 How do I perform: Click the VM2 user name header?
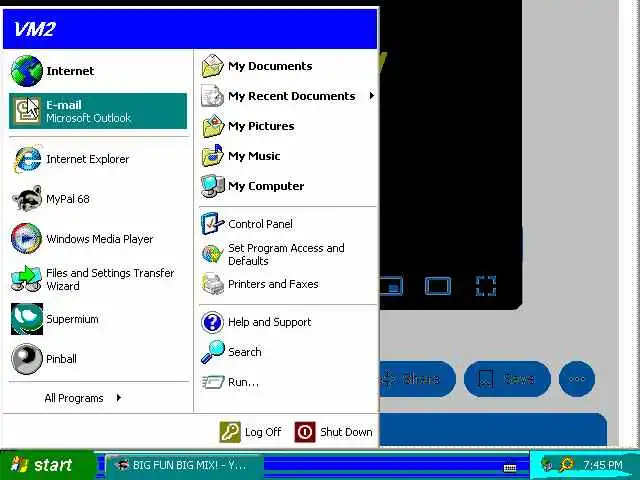pyautogui.click(x=34, y=29)
